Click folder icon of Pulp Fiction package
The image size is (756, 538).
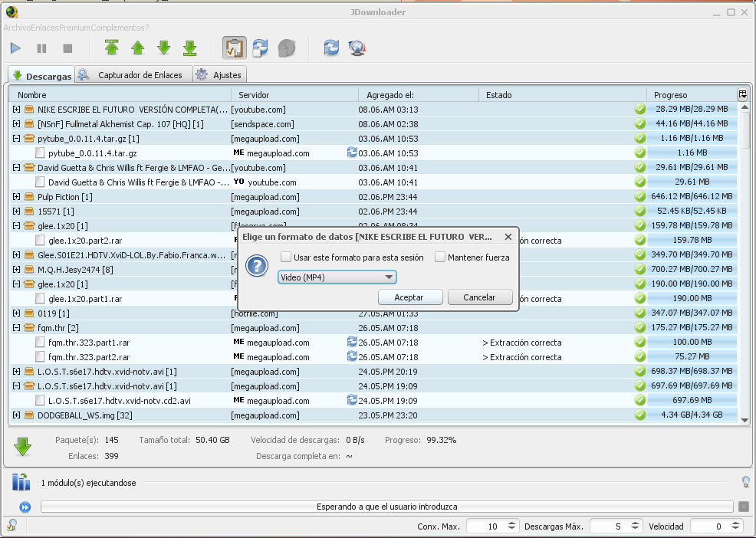[x=29, y=197]
